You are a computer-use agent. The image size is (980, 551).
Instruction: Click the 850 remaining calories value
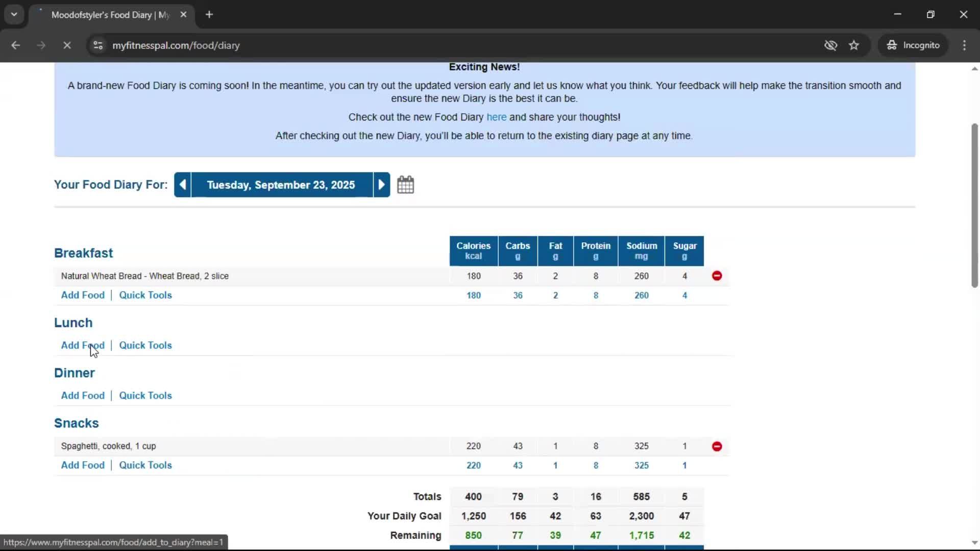click(473, 536)
